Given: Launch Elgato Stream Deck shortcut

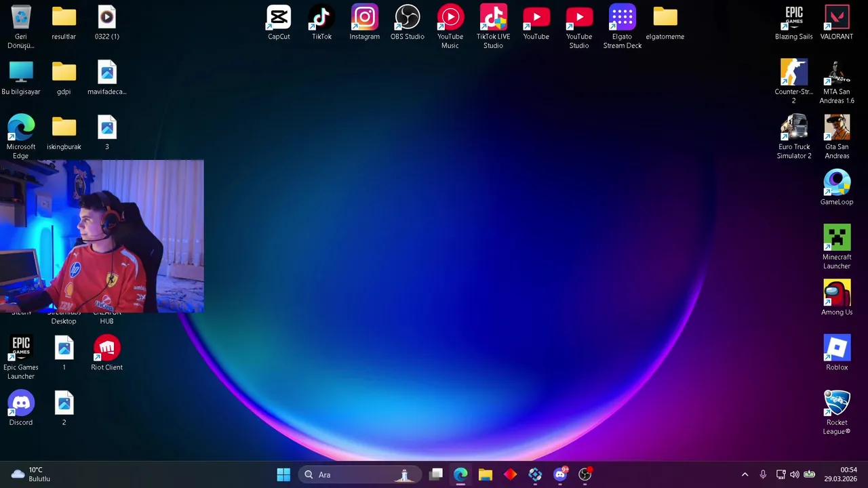Looking at the screenshot, I should pos(622,27).
